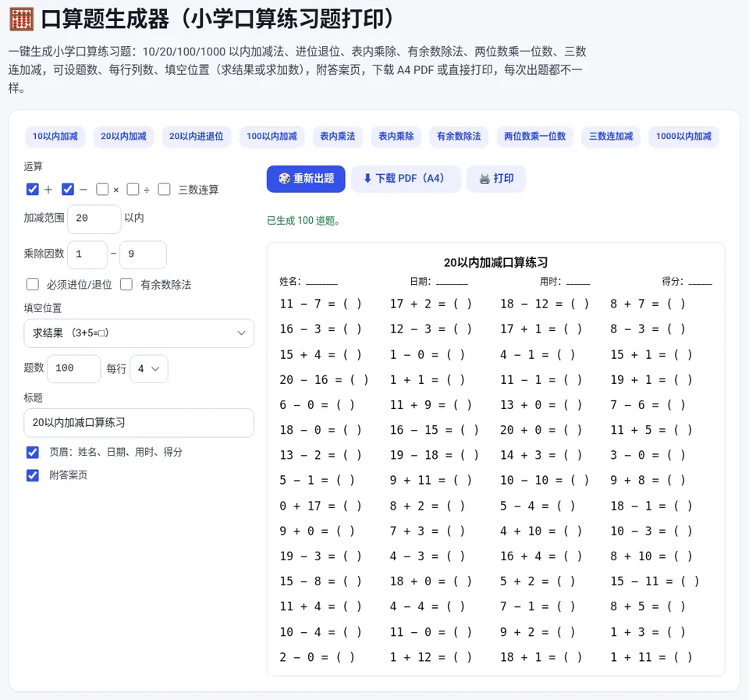Screen dimensions: 749x700
Task: Select the 20以内进退位 preset
Action: pyautogui.click(x=197, y=137)
